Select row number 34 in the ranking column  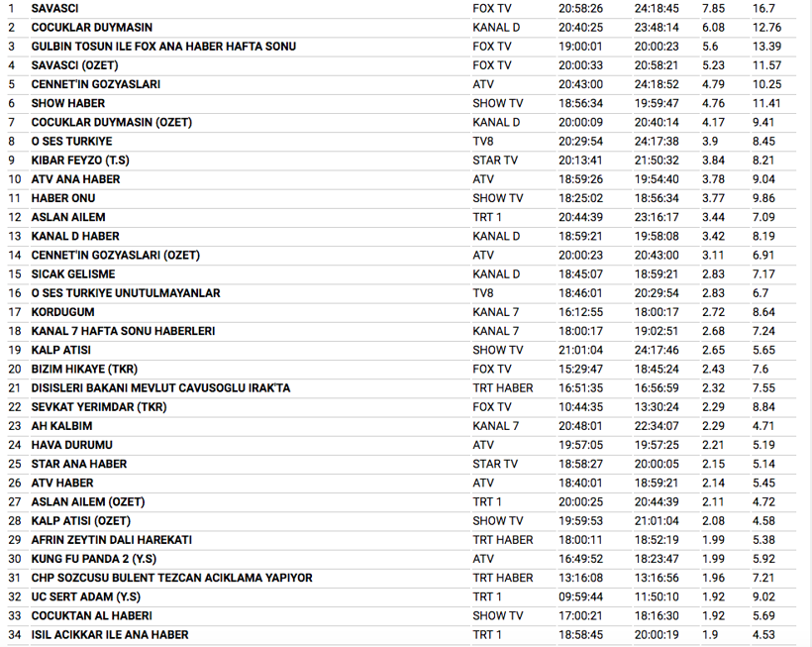(x=14, y=635)
